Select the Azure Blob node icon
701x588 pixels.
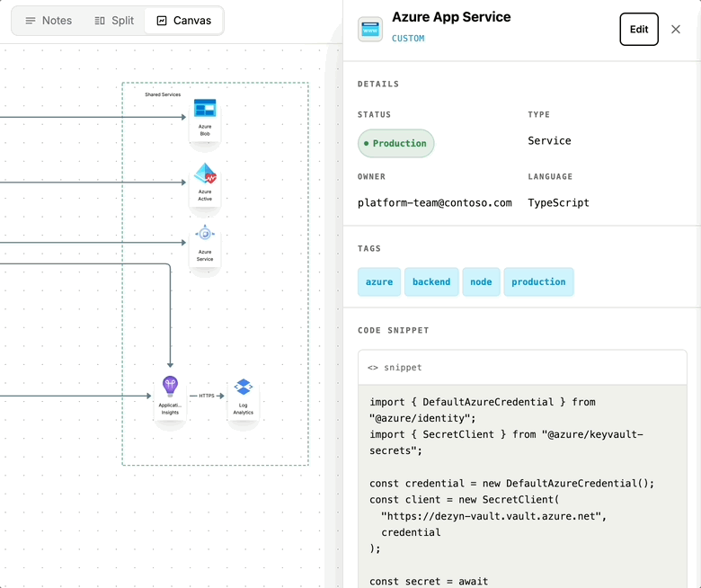(x=205, y=108)
